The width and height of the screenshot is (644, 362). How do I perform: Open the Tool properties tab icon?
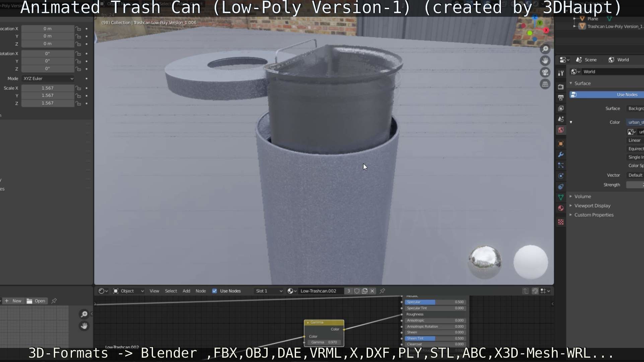click(561, 73)
